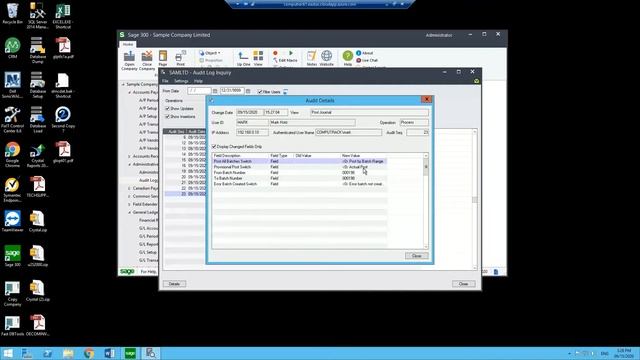Open Help menu in Audit Log Inquiry
The height and width of the screenshot is (360, 640).
[x=198, y=81]
